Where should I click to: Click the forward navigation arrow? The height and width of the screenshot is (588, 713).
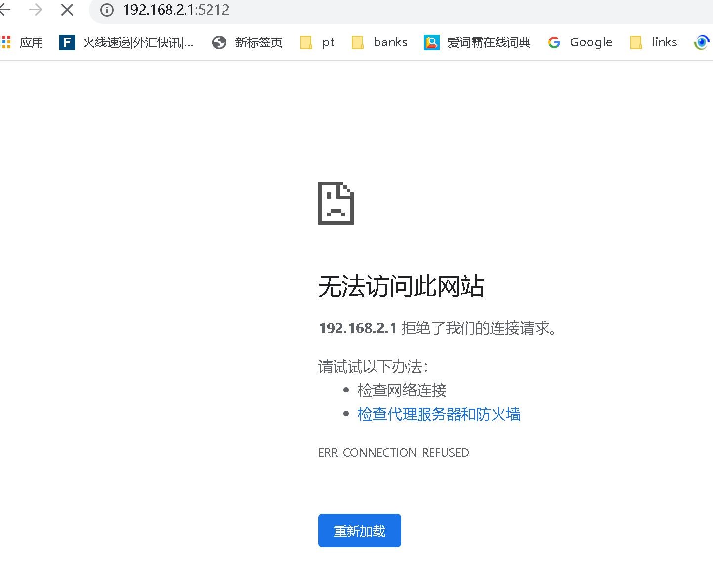coord(36,10)
